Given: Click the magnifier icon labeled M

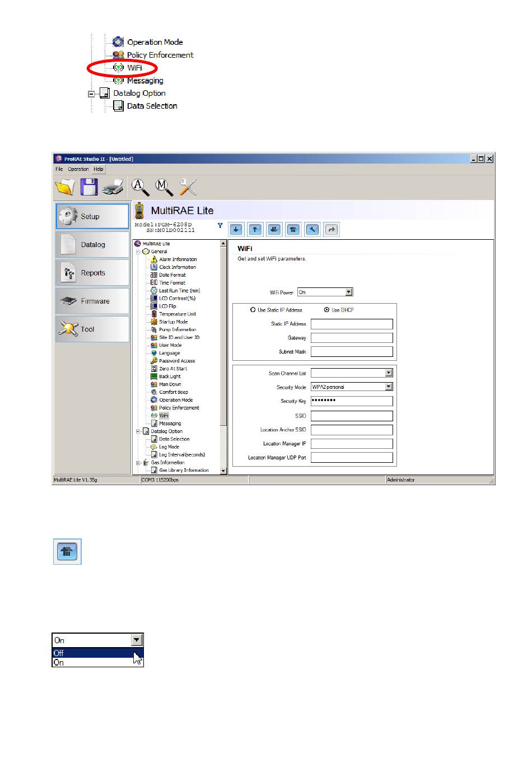Looking at the screenshot, I should [164, 187].
